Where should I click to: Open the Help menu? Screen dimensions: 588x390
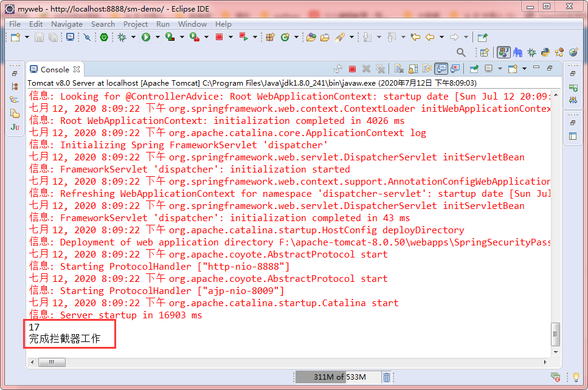click(223, 24)
